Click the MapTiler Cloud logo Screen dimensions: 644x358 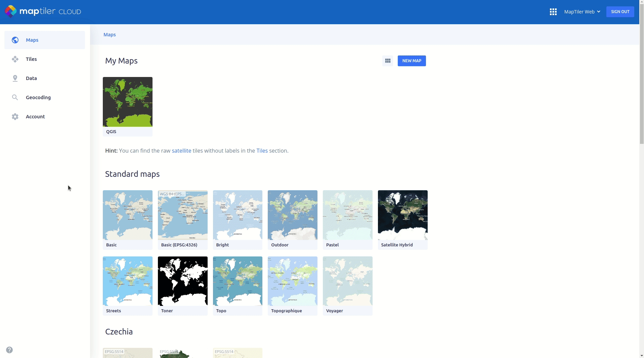[43, 11]
